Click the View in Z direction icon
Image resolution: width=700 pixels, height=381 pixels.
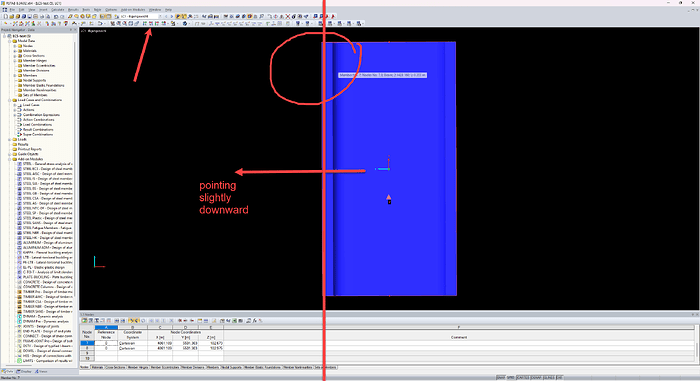point(157,23)
